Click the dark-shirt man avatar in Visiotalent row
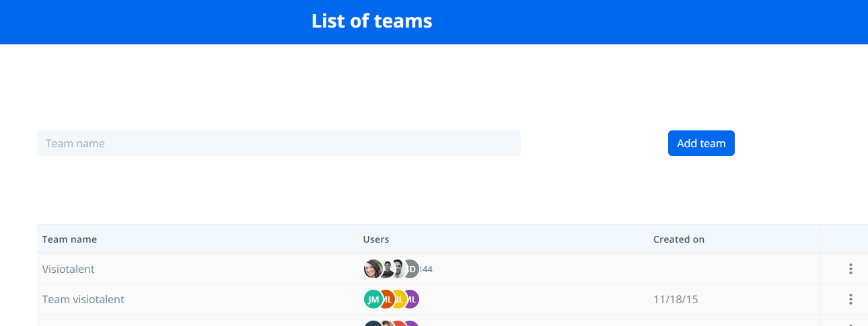Screen dimensions: 868x326 386,269
